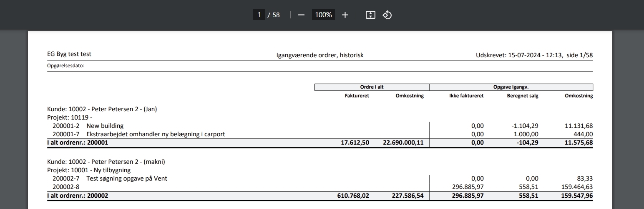Select the total row 'I alt ordrenr.: 200002'
Viewport: 644px width, 209px height.
(320, 195)
